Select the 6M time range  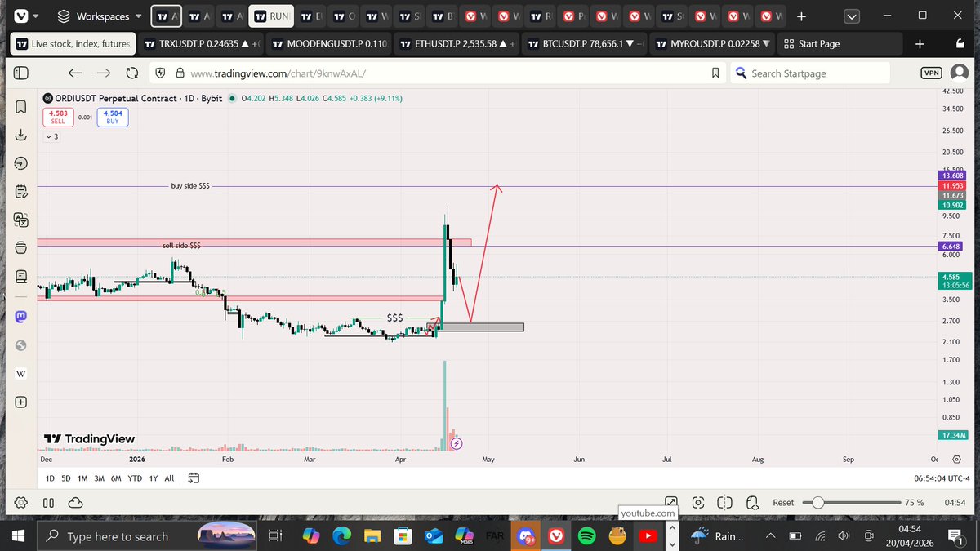tap(115, 478)
